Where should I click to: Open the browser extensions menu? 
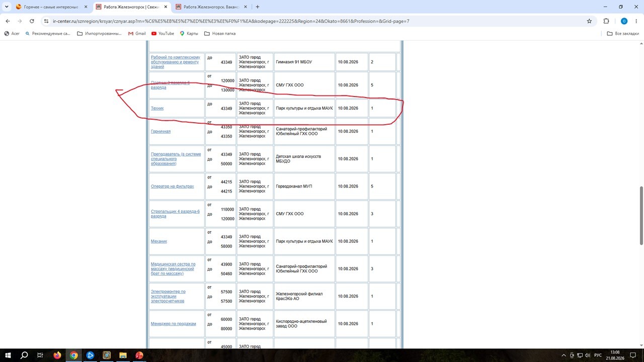[x=606, y=21]
